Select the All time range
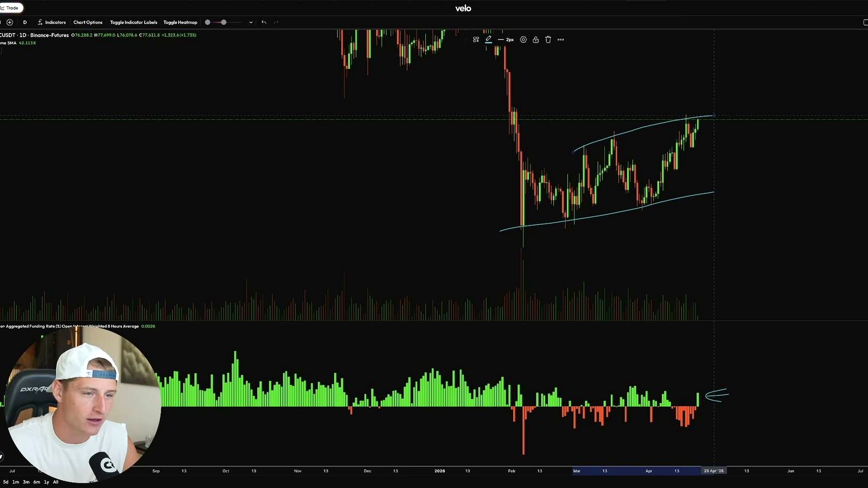The image size is (868, 488). click(x=55, y=482)
